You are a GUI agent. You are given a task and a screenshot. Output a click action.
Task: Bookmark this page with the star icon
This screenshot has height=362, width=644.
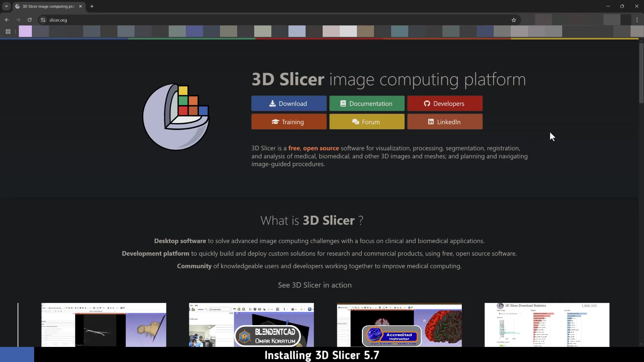click(514, 20)
